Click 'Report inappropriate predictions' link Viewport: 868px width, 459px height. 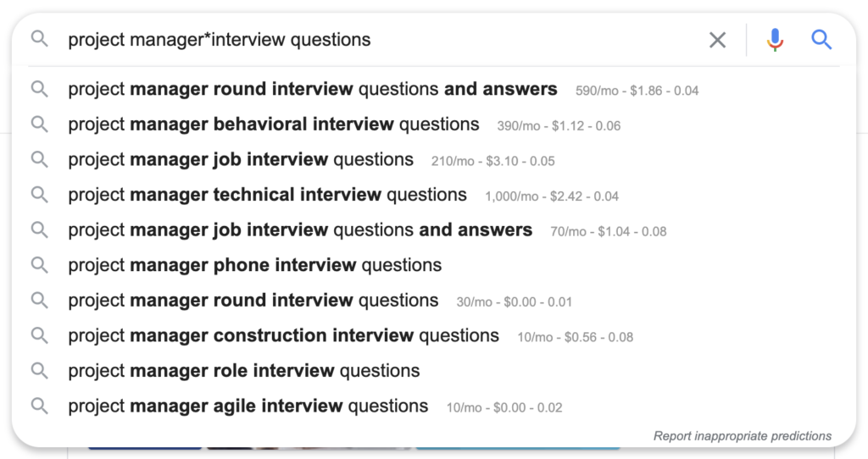coord(743,436)
